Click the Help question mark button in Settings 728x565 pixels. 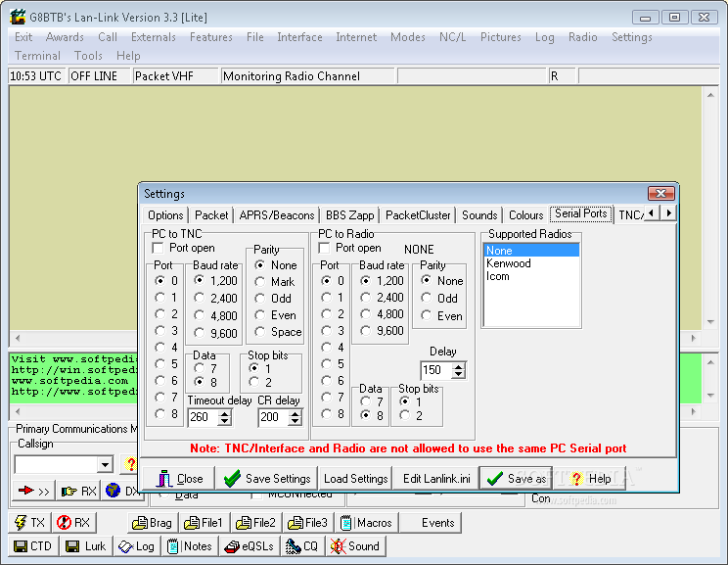(590, 478)
